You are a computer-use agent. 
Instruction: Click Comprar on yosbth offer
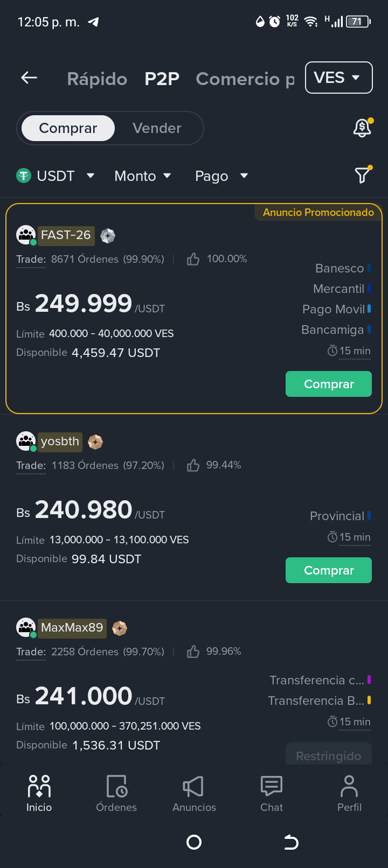[x=329, y=570]
